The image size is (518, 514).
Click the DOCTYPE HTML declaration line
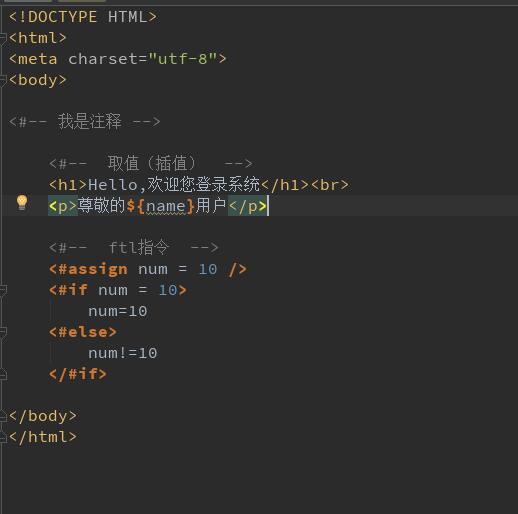point(83,17)
